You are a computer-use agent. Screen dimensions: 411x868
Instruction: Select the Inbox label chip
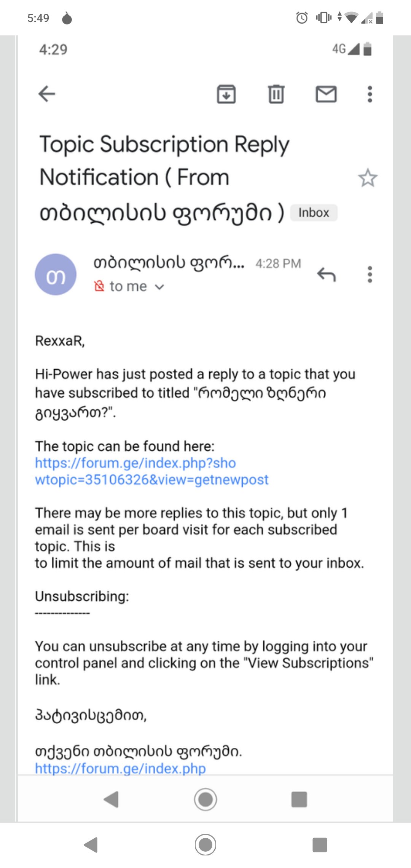click(313, 212)
